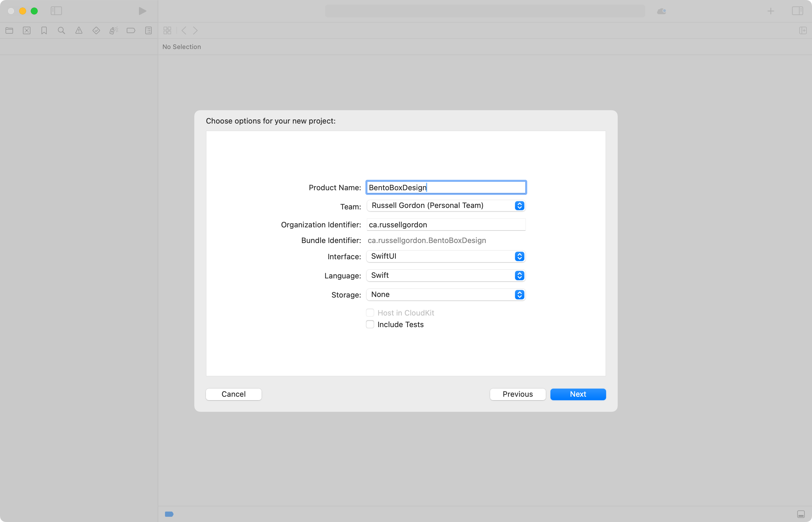This screenshot has height=522, width=812.
Task: Enable the Host in CloudKit checkbox
Action: tap(370, 313)
